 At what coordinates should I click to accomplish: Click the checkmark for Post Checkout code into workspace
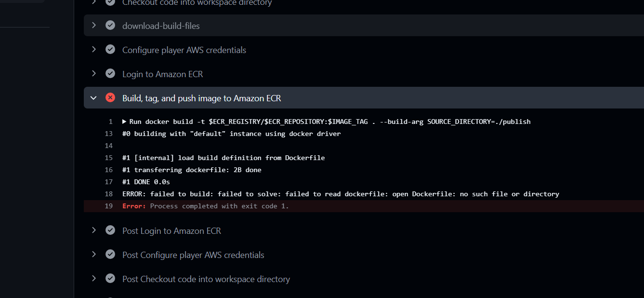click(110, 279)
